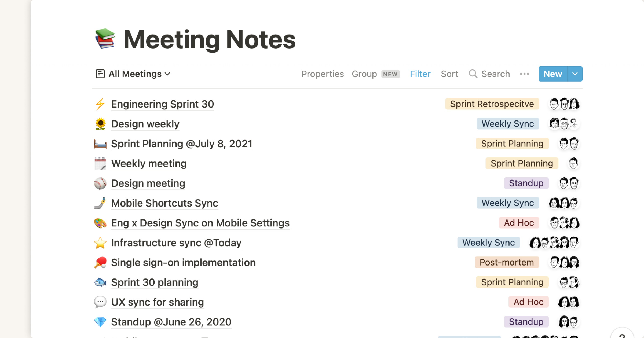Click the bed icon beside Sprint Planning @July 8
The image size is (644, 338).
[100, 144]
